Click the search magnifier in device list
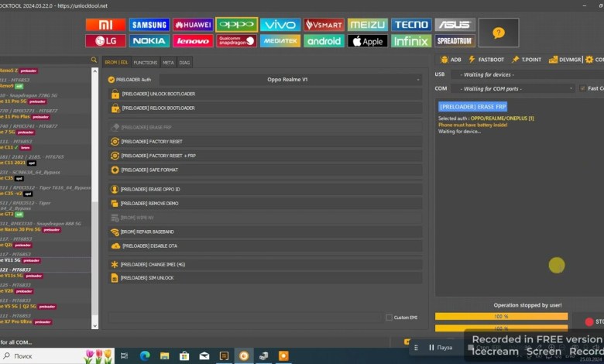 (94, 60)
